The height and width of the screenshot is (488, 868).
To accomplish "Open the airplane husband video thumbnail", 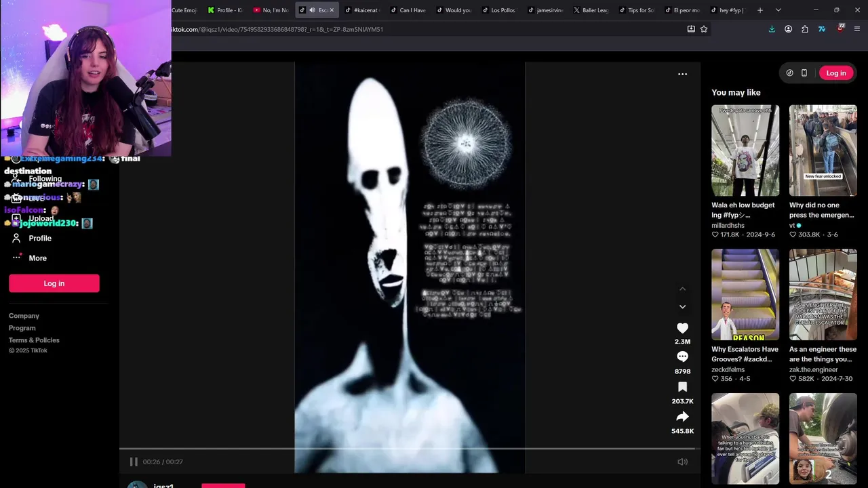I will click(745, 439).
